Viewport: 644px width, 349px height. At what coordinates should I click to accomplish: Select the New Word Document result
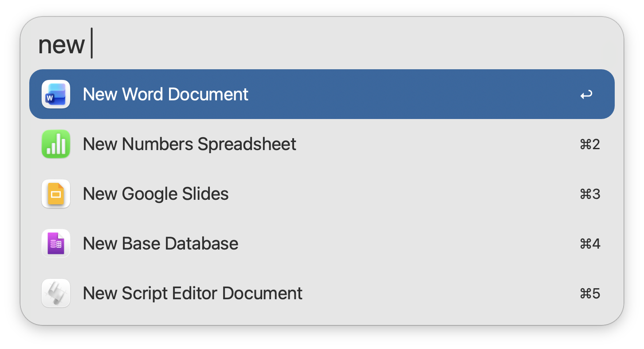click(x=165, y=94)
